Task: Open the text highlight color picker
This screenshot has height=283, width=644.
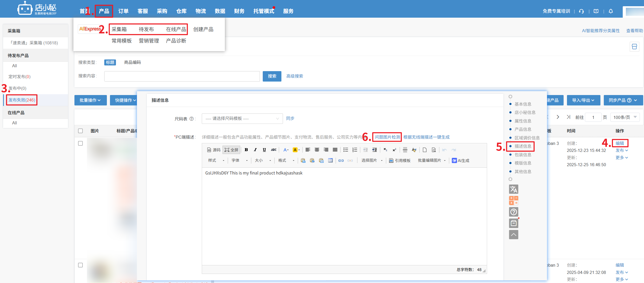Action: pos(296,150)
